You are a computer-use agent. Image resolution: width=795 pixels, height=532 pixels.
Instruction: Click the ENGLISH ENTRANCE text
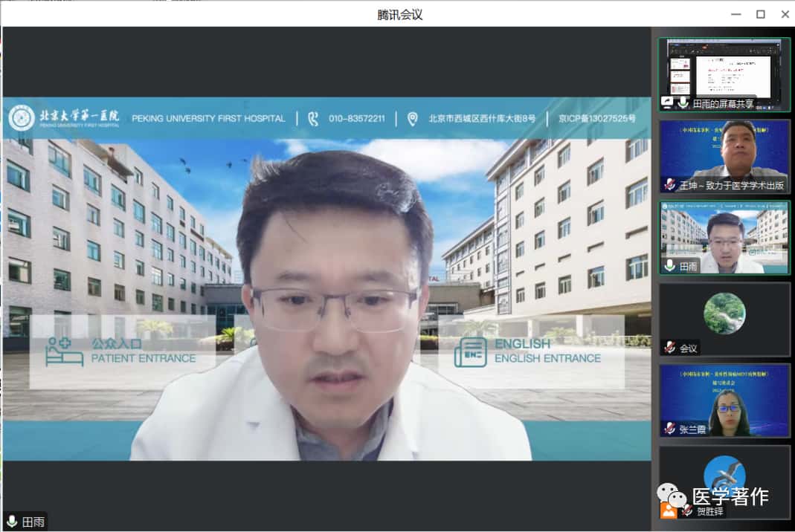547,358
